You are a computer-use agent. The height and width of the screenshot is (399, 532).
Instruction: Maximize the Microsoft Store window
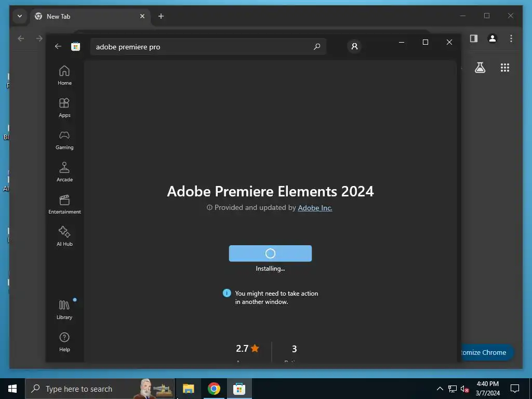(425, 42)
